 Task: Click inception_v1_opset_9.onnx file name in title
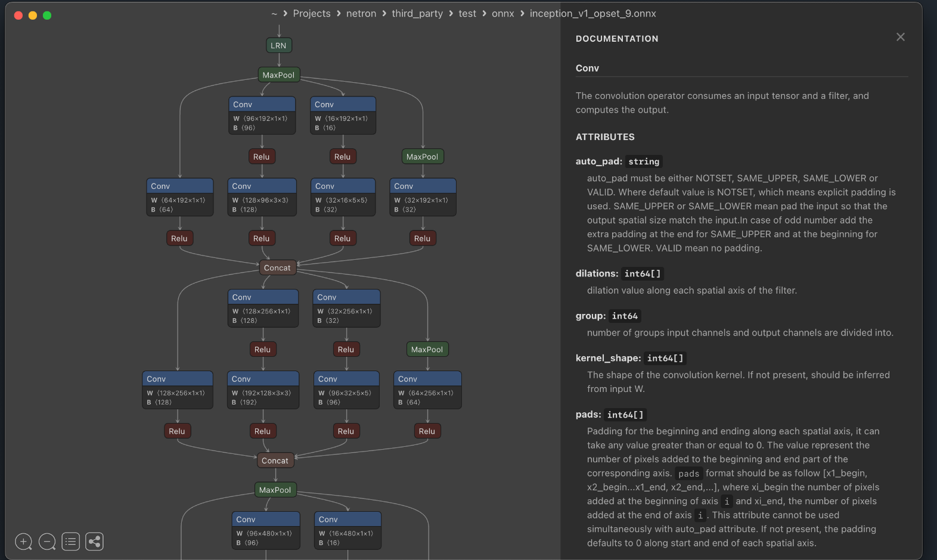(592, 14)
